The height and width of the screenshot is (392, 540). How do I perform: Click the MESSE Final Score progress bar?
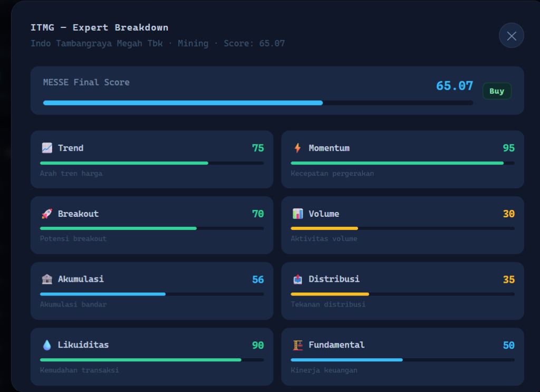coord(257,103)
